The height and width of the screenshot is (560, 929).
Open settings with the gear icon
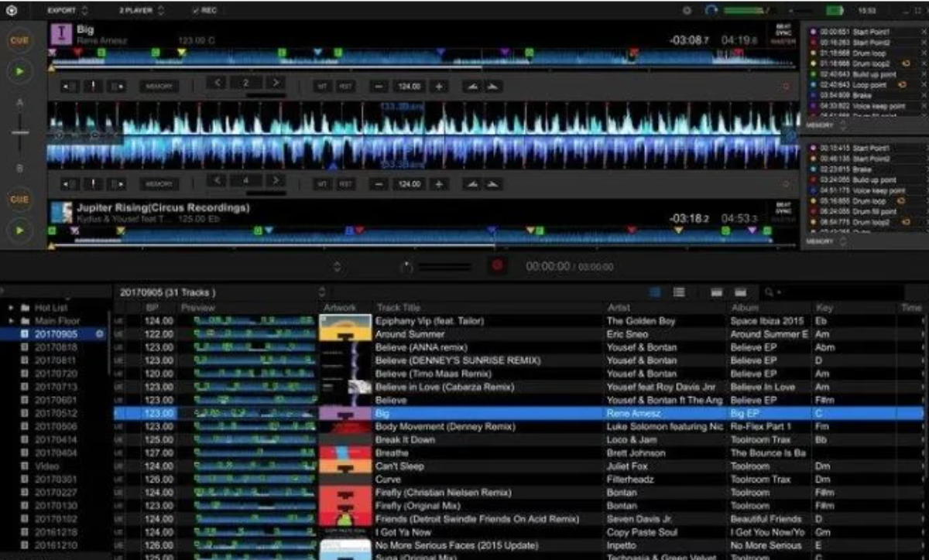coord(687,11)
